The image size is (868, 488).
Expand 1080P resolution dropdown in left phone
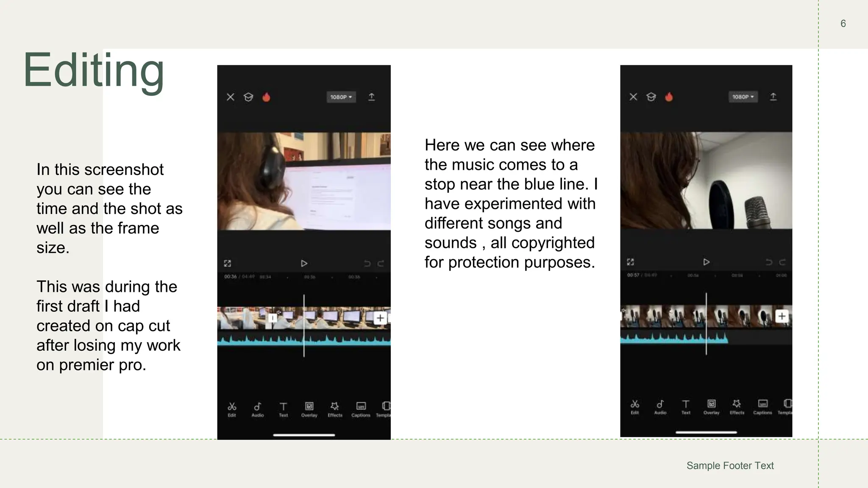pyautogui.click(x=341, y=97)
